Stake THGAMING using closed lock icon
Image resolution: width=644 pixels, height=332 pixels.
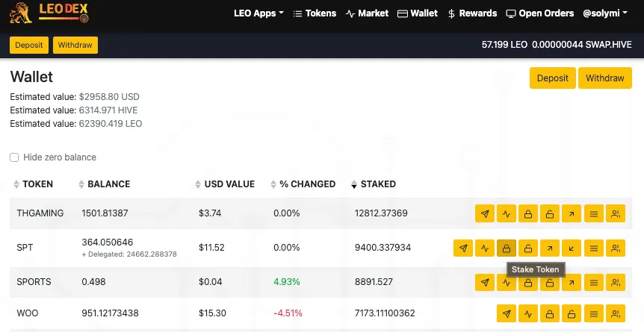528,213
